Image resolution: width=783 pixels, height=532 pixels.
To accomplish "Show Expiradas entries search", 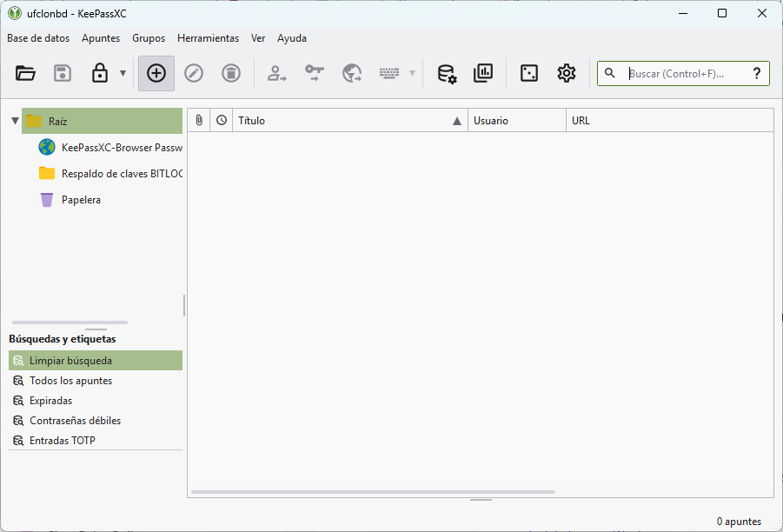I will click(96, 401).
